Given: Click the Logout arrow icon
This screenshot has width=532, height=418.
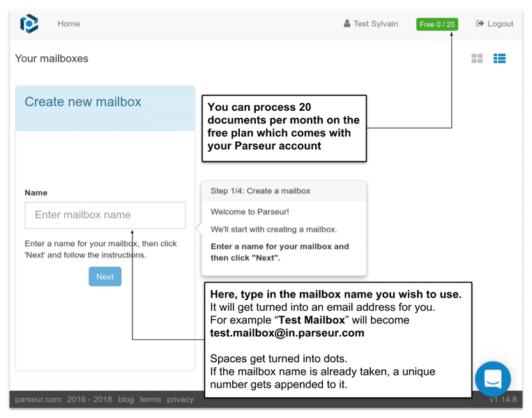Looking at the screenshot, I should tap(480, 24).
